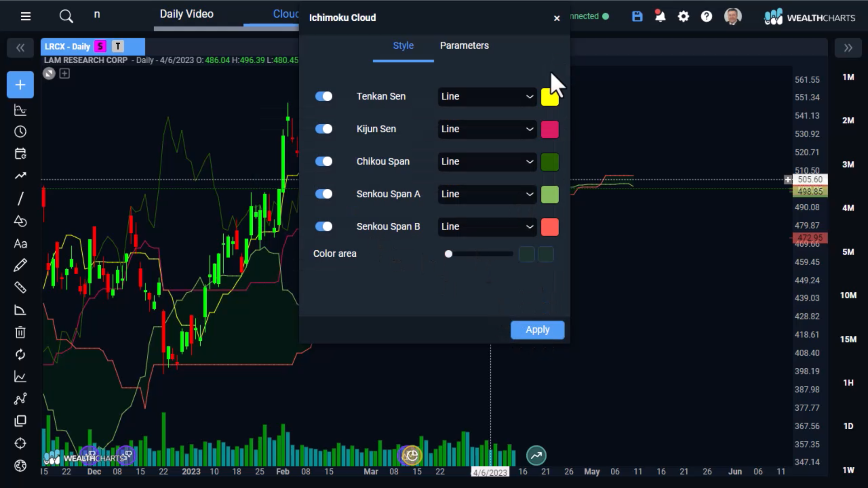Select the 1M timeframe

848,77
